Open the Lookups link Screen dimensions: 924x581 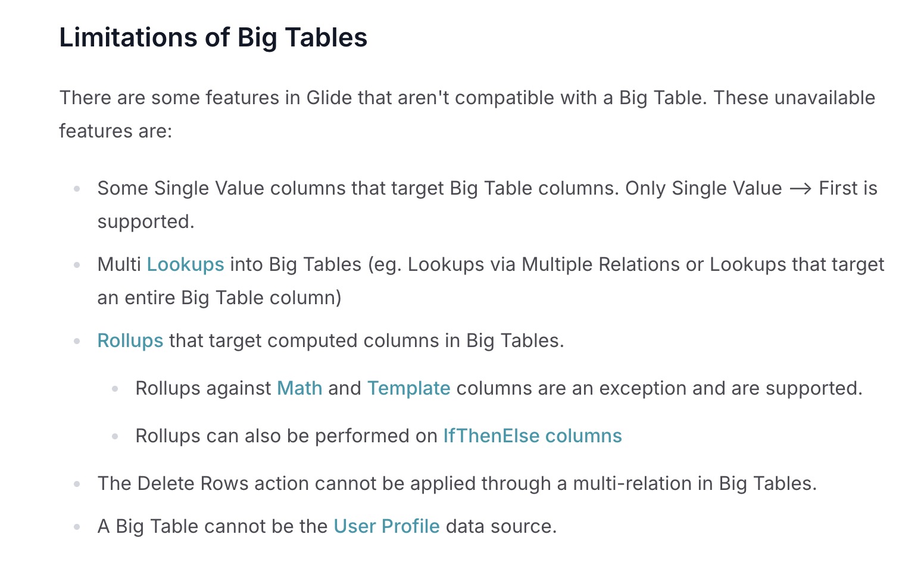tap(185, 264)
